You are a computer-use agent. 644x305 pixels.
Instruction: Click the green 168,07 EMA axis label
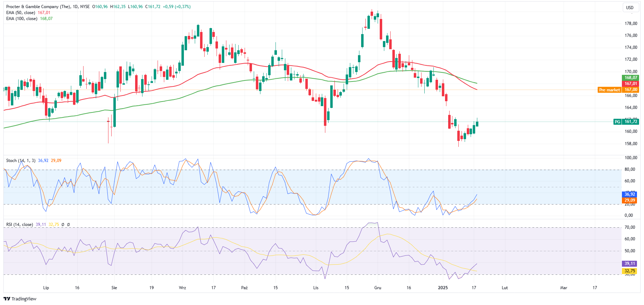pyautogui.click(x=630, y=78)
